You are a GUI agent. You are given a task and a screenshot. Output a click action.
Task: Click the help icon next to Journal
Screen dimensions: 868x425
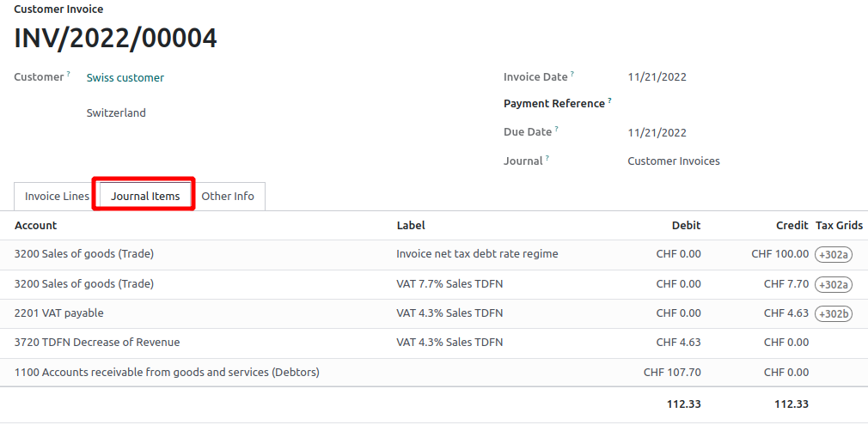pyautogui.click(x=547, y=158)
